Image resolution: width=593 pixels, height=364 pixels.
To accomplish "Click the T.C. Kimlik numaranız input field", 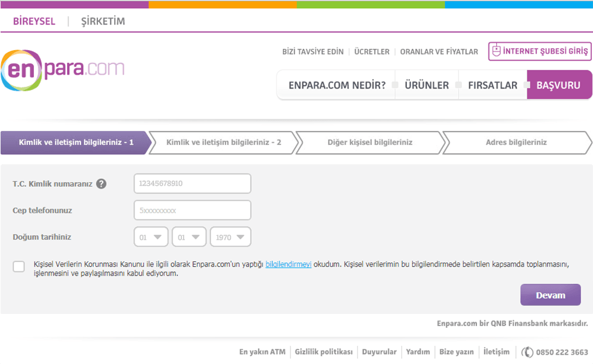I will [192, 183].
